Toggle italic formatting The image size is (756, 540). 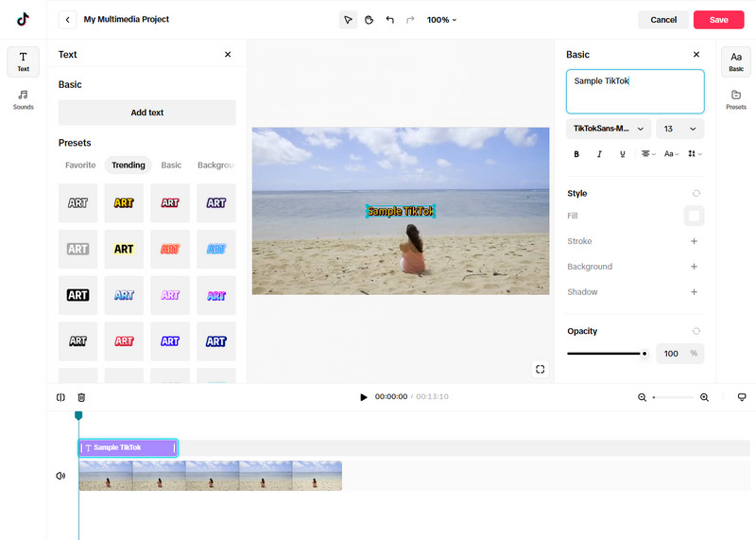pos(599,154)
